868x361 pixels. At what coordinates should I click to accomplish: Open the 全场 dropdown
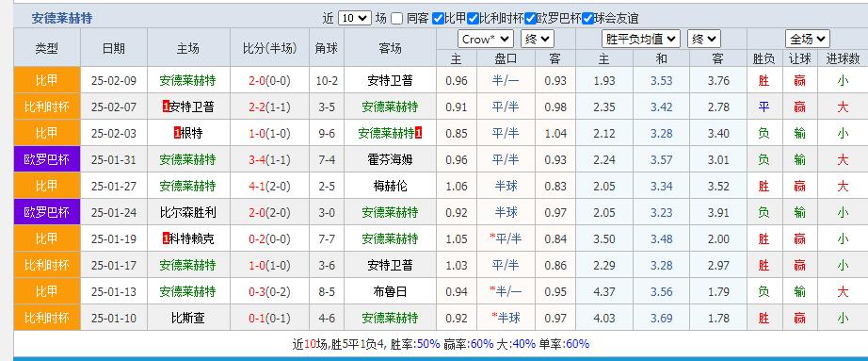coord(807,40)
